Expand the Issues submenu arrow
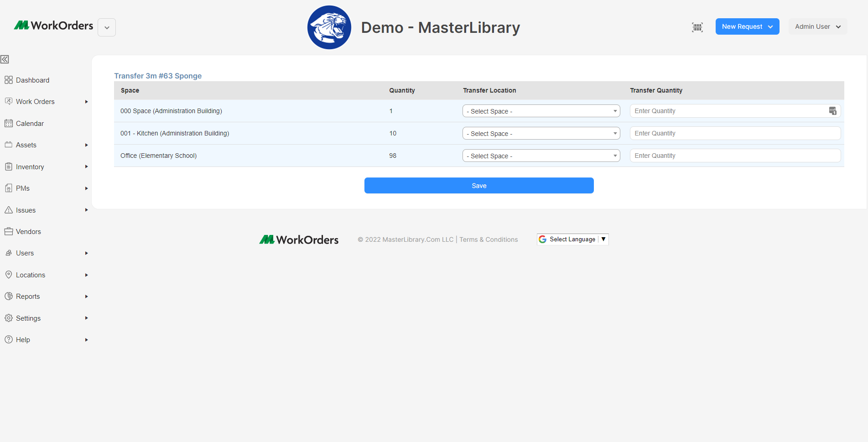Image resolution: width=868 pixels, height=442 pixels. [x=86, y=210]
